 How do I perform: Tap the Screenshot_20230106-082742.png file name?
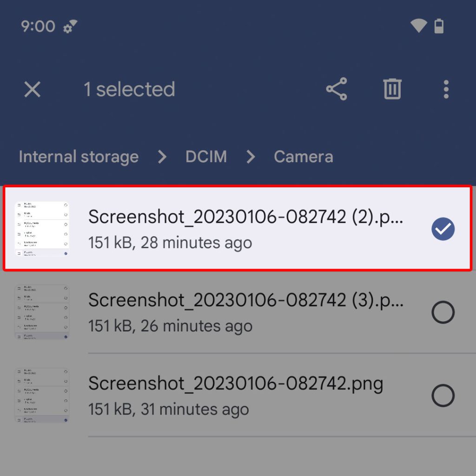coord(235,384)
